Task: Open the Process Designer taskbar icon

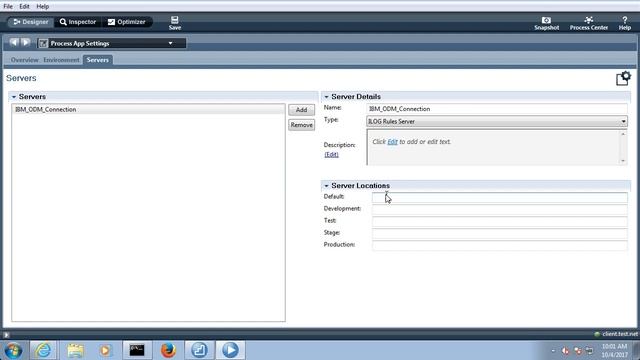Action: 199,350
